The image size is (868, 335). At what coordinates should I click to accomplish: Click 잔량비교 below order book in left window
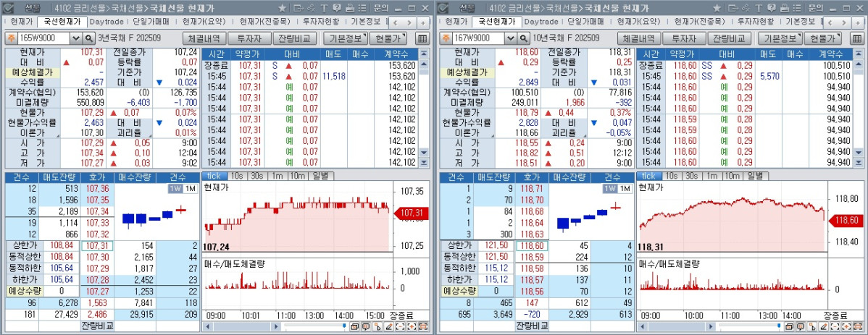[97, 325]
